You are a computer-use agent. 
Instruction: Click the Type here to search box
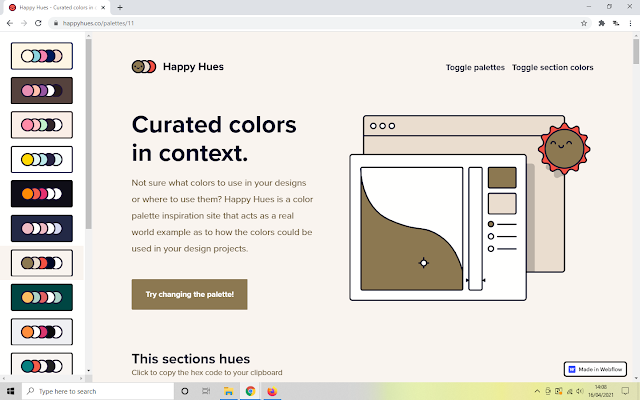(98, 391)
